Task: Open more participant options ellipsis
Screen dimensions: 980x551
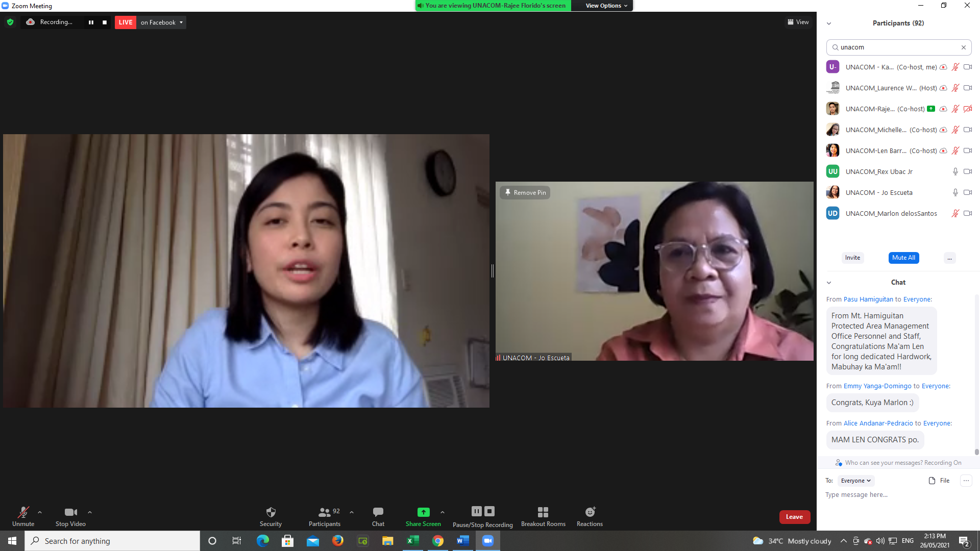Action: [x=949, y=258]
